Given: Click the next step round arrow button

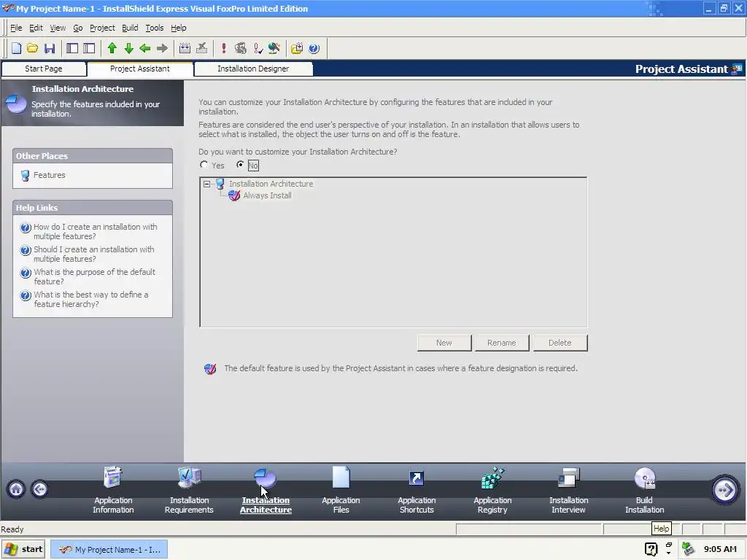Looking at the screenshot, I should pyautogui.click(x=724, y=490).
